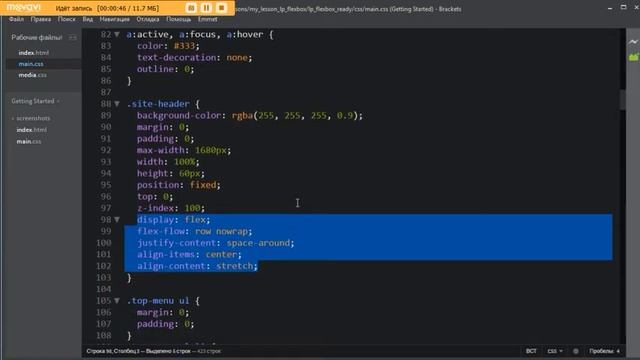The height and width of the screenshot is (360, 640).
Task: Open the working files split-view icon
Action: (x=73, y=38)
